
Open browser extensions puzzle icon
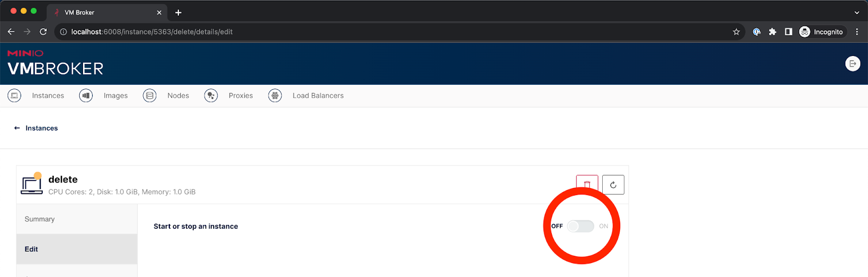[x=773, y=32]
